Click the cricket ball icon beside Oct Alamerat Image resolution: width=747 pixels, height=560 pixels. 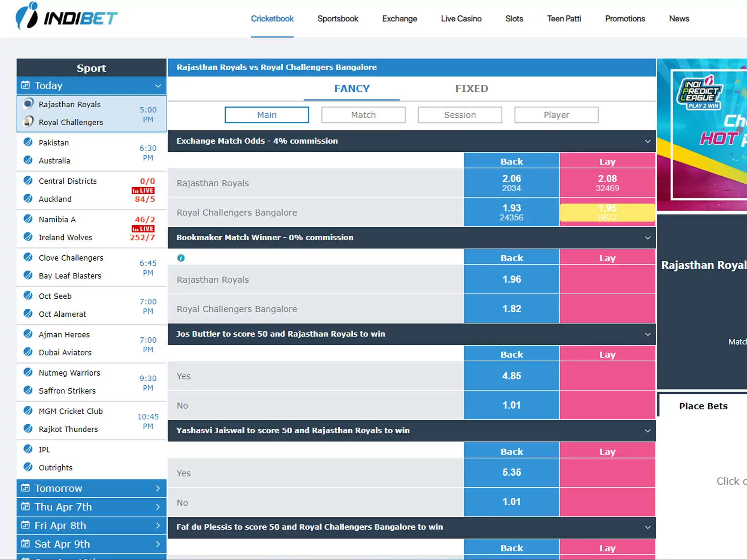click(x=28, y=313)
